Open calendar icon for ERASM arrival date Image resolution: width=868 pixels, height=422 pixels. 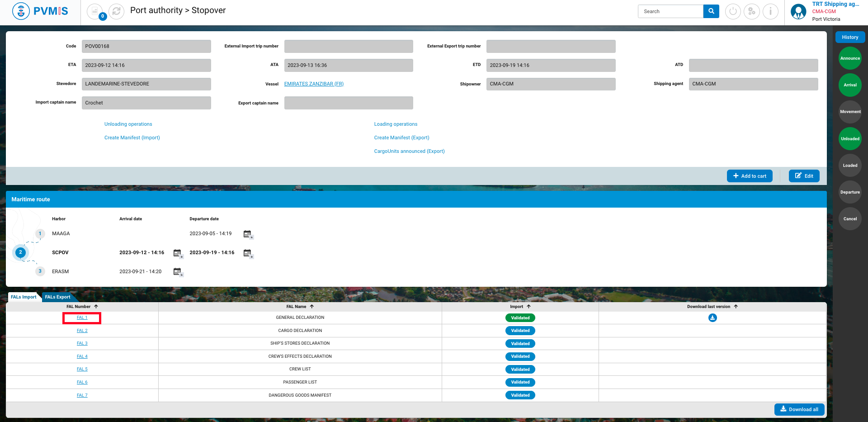click(178, 272)
